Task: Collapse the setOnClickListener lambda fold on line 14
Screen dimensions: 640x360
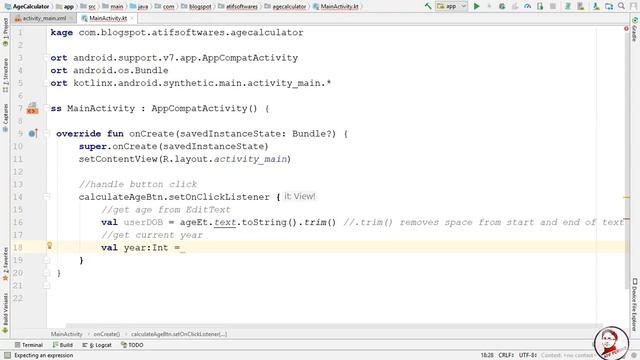Action: click(47, 197)
